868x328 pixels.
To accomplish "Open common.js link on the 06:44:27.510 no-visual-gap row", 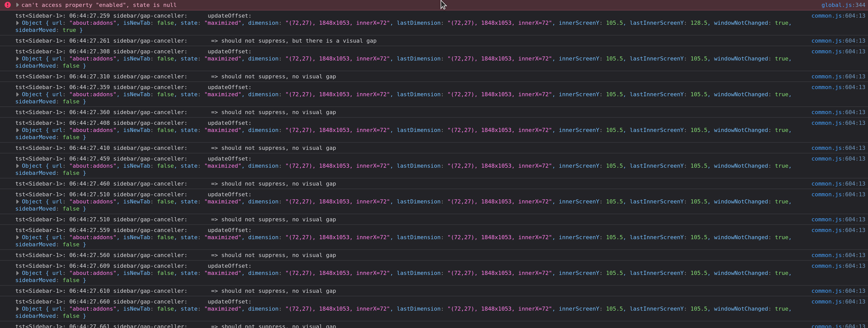I will pos(838,220).
